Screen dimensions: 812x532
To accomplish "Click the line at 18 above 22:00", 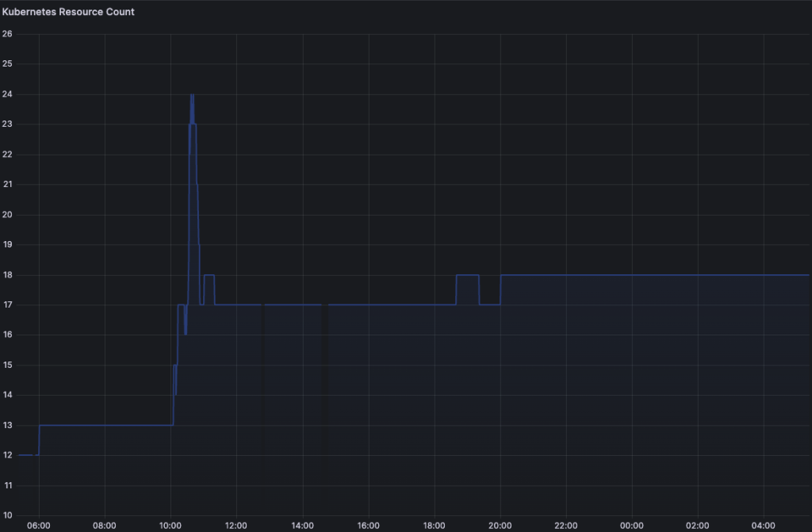I will click(x=565, y=275).
